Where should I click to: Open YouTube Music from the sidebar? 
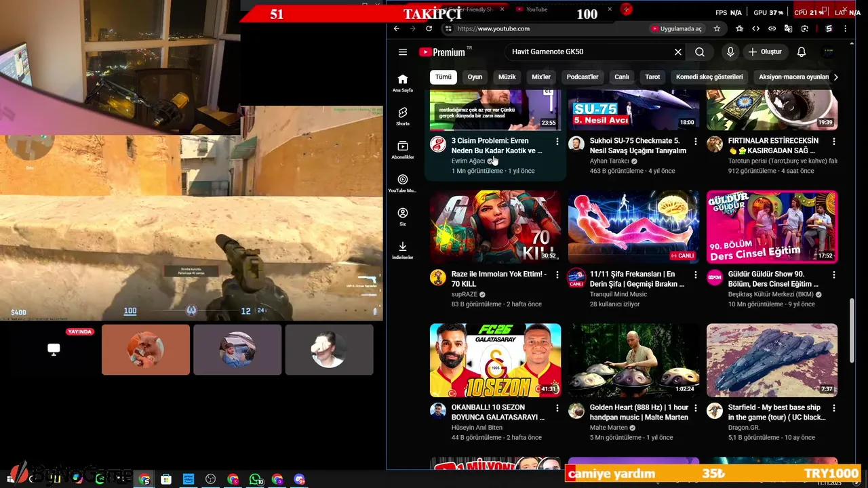point(403,183)
